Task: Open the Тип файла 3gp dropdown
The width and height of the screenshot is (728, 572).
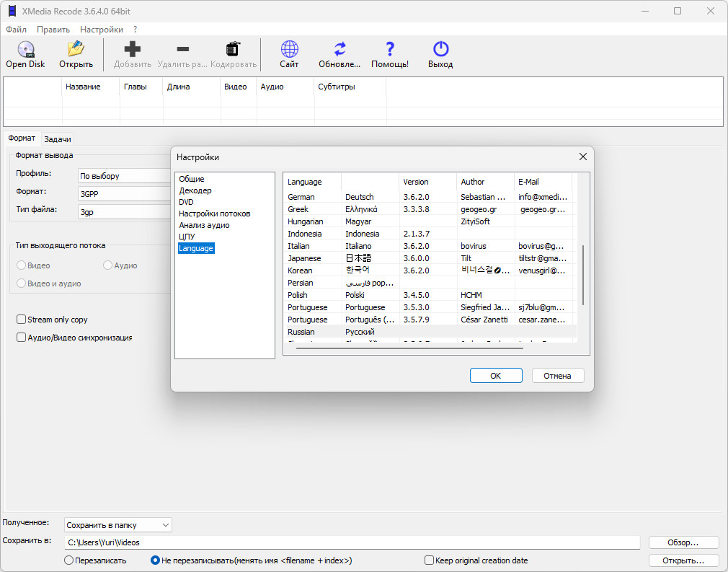Action: [125, 212]
